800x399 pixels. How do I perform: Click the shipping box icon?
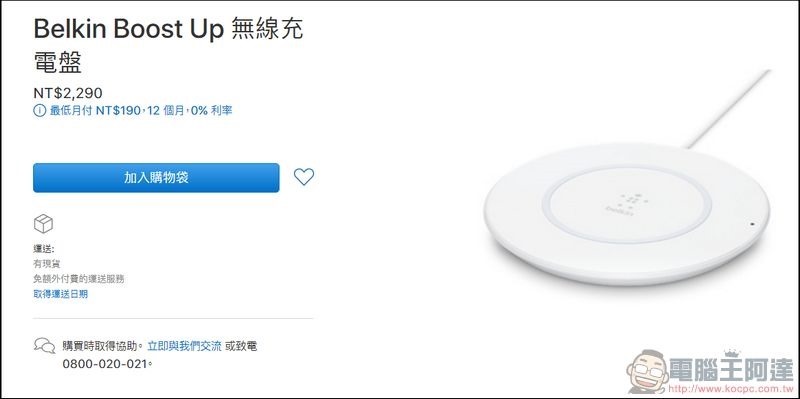click(43, 223)
